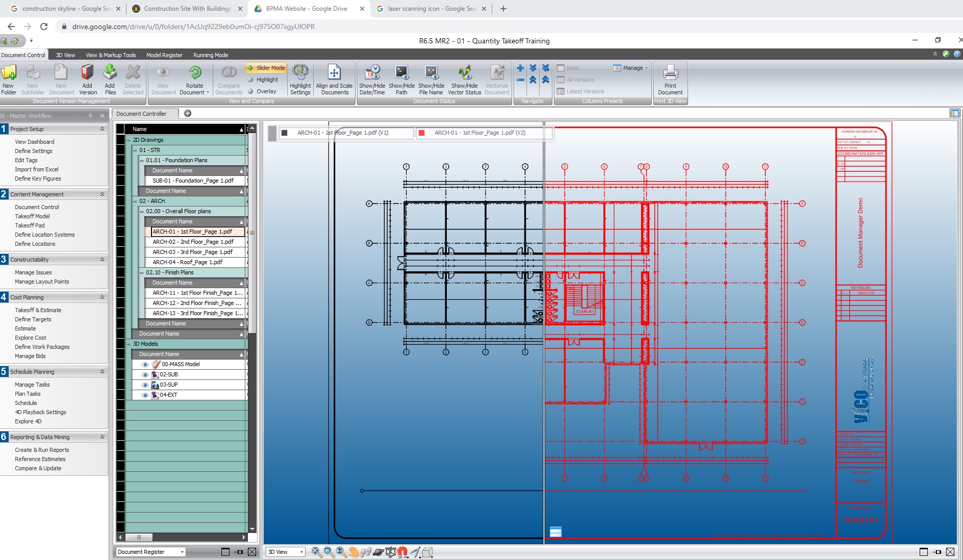
Task: Select ARCH-04 - Roof_Page 1.pdf in the tree
Action: [x=188, y=262]
